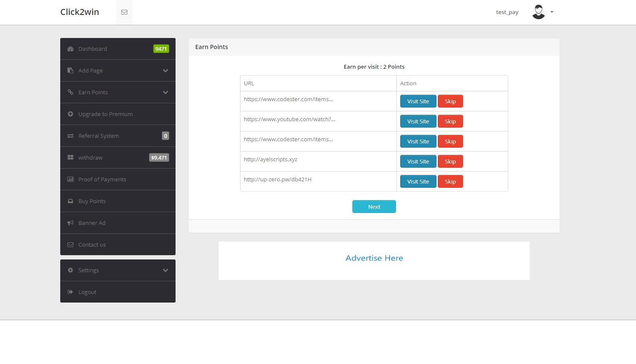Skip the ayelscripts.xyz row
Screen dimensions: 636x364
450,162
